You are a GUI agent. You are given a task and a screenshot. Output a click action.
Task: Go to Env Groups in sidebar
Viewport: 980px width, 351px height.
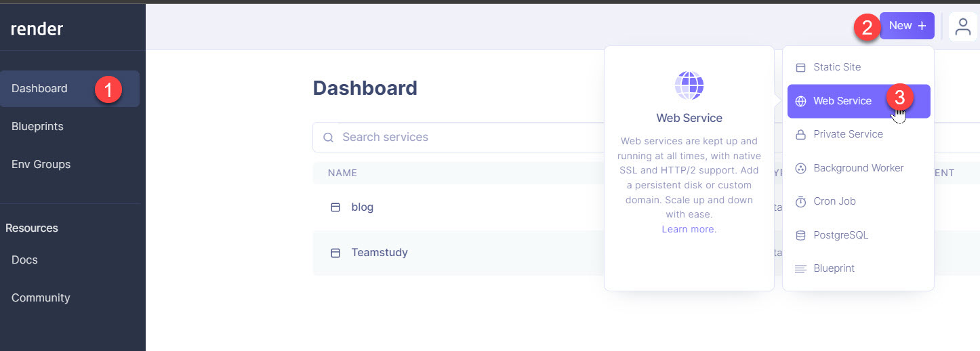[41, 165]
